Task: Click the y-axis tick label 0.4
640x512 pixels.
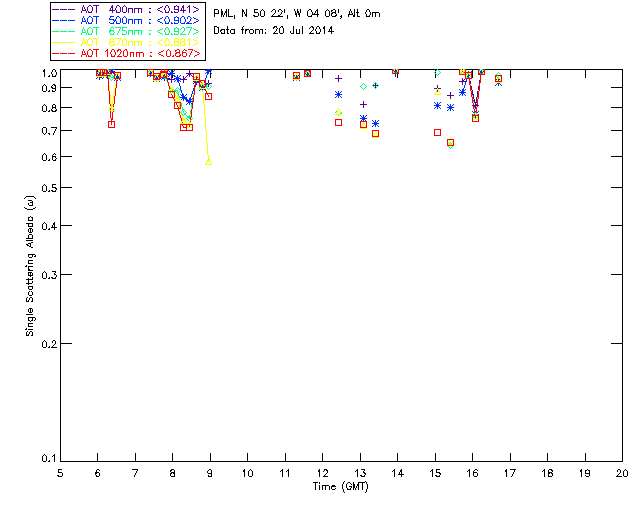Action: 49,226
